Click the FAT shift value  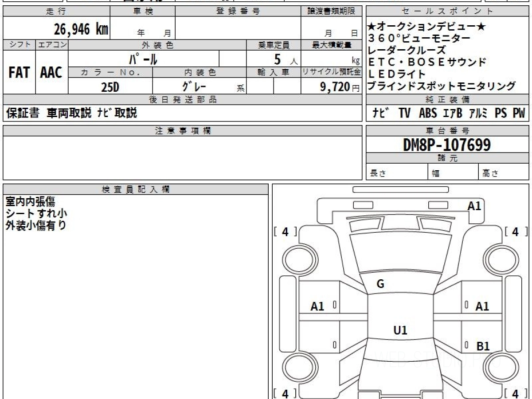[19, 72]
